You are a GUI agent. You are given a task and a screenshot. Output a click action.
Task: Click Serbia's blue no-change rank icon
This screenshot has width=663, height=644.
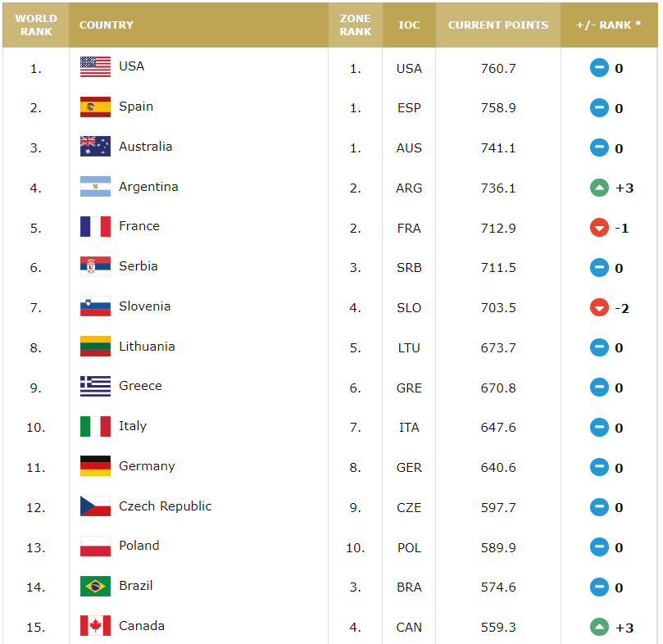coord(599,268)
